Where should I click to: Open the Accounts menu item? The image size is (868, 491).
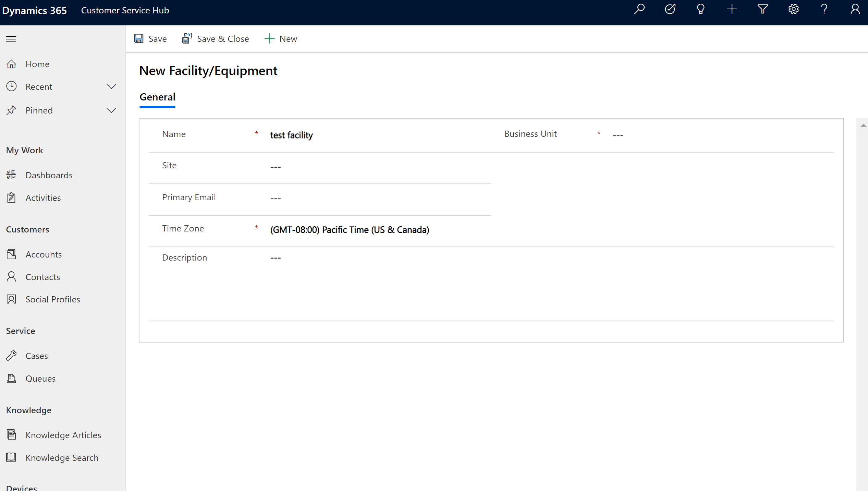pyautogui.click(x=43, y=254)
